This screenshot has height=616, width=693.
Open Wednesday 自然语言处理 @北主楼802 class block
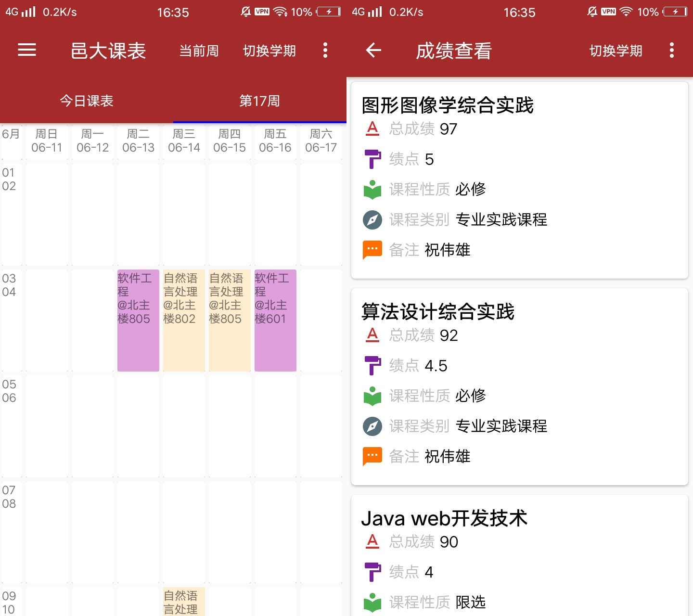pyautogui.click(x=184, y=320)
